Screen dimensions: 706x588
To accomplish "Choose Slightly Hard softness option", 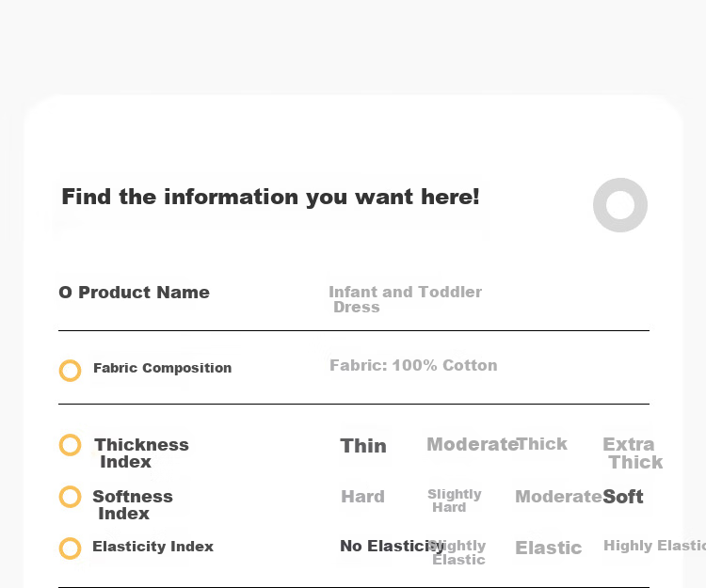I will [455, 501].
